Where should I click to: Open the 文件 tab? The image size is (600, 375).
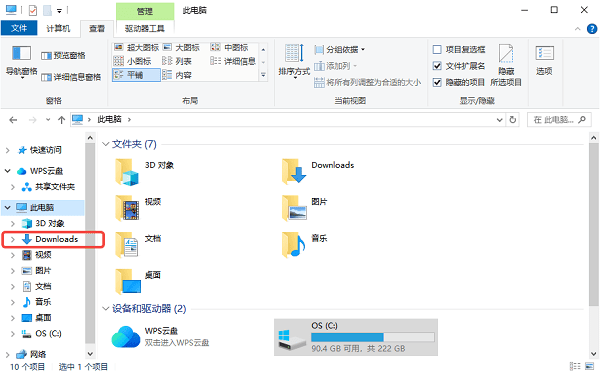[x=19, y=28]
